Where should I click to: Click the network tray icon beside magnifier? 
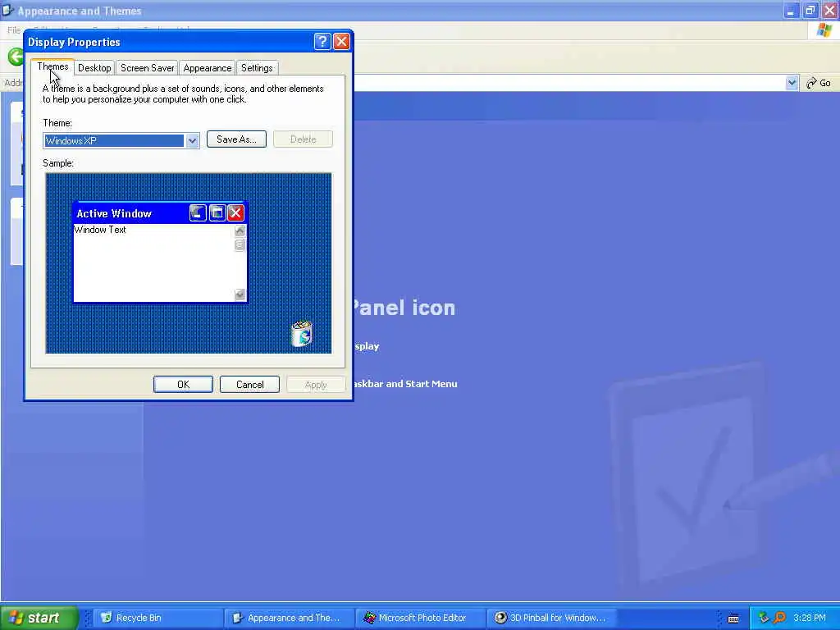pos(765,618)
